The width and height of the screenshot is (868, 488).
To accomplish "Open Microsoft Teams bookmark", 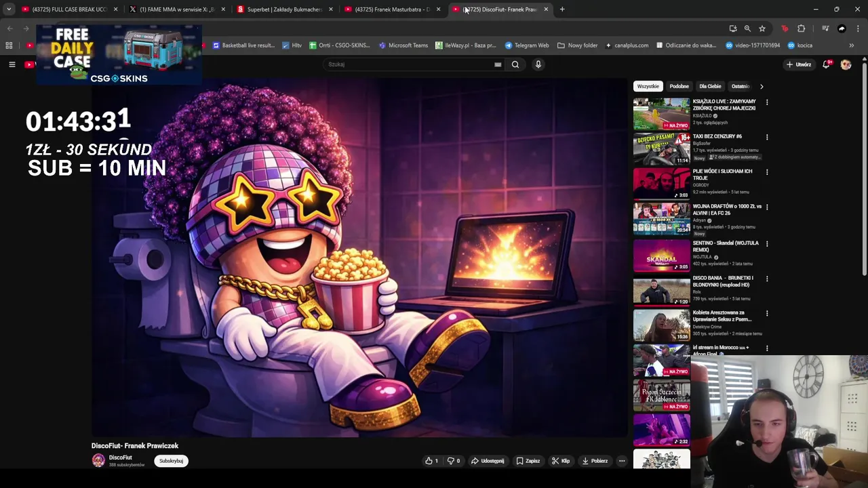I will (403, 45).
